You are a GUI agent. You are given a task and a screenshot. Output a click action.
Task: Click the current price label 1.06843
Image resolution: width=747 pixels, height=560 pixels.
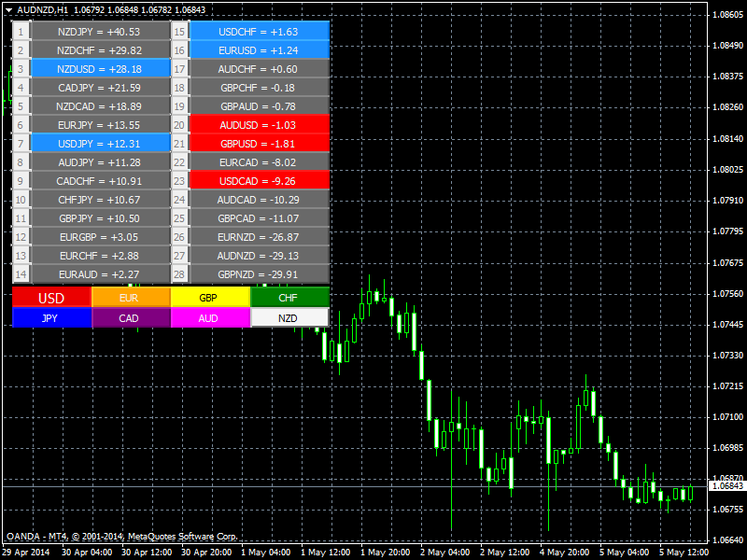726,486
